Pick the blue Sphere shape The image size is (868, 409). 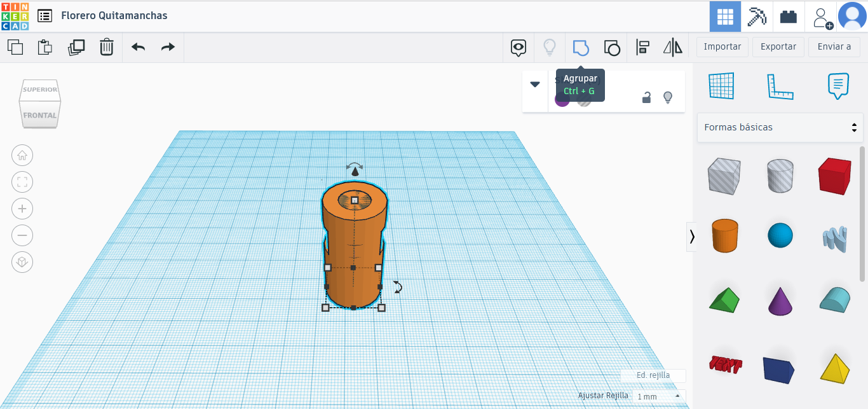(x=780, y=235)
